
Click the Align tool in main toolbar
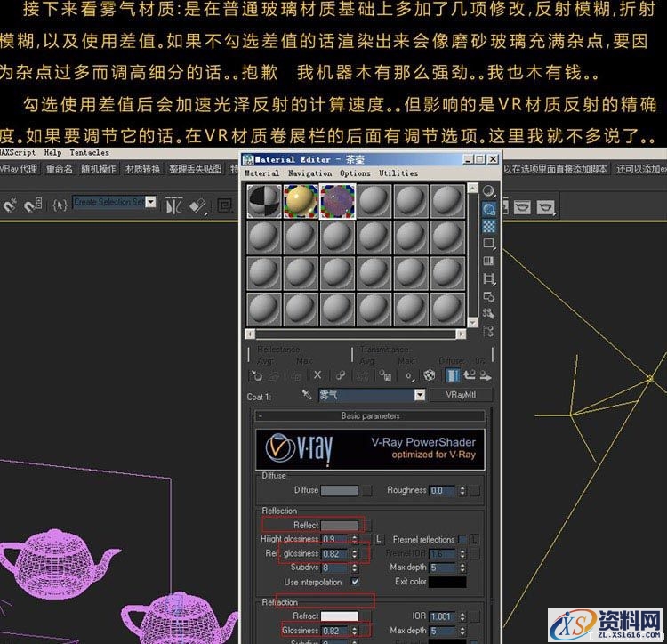[x=198, y=206]
